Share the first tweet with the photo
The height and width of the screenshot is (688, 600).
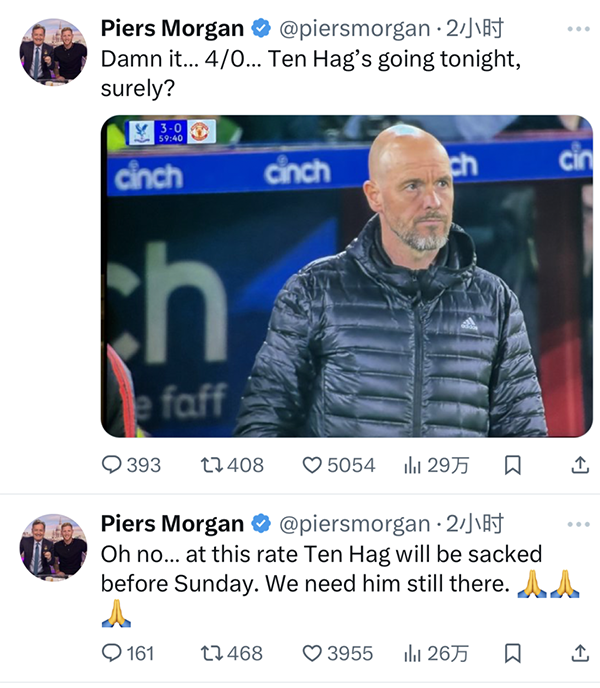click(x=579, y=465)
